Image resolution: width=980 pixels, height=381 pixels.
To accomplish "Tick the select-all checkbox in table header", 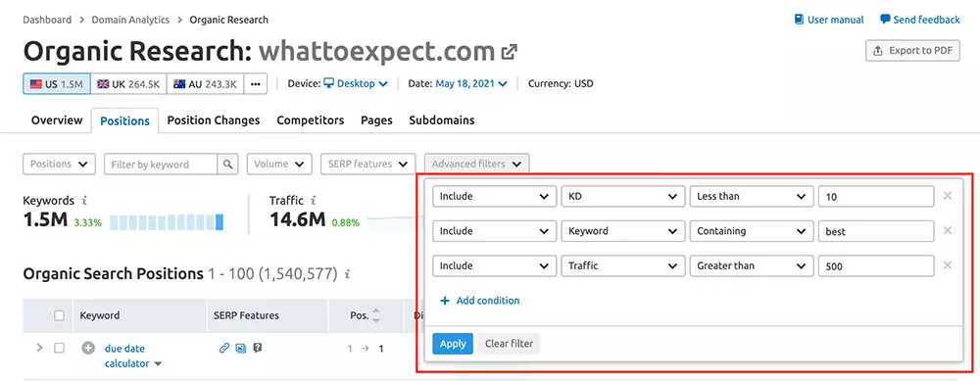I will coord(60,315).
